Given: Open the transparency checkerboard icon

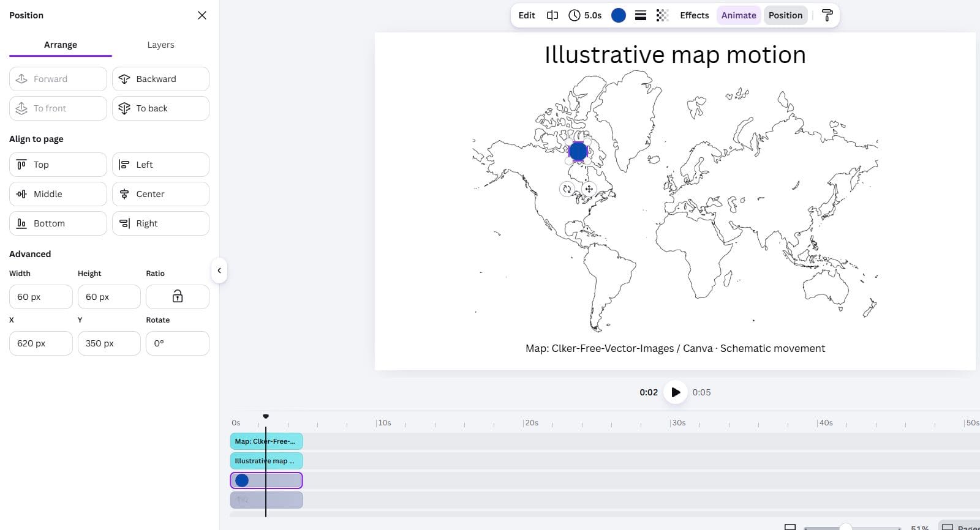Looking at the screenshot, I should 662,15.
